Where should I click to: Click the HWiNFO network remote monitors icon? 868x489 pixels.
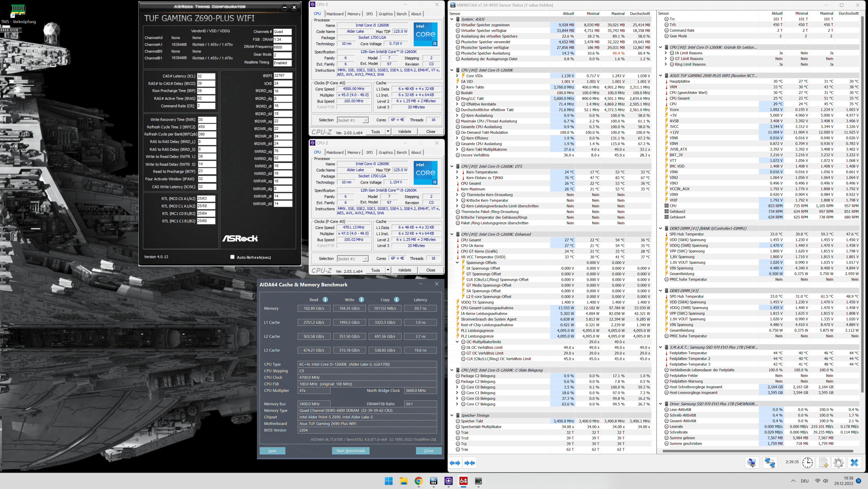click(770, 462)
